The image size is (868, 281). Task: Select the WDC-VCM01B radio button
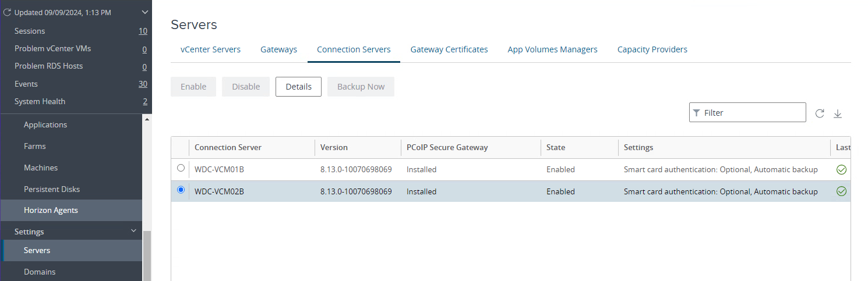(181, 168)
